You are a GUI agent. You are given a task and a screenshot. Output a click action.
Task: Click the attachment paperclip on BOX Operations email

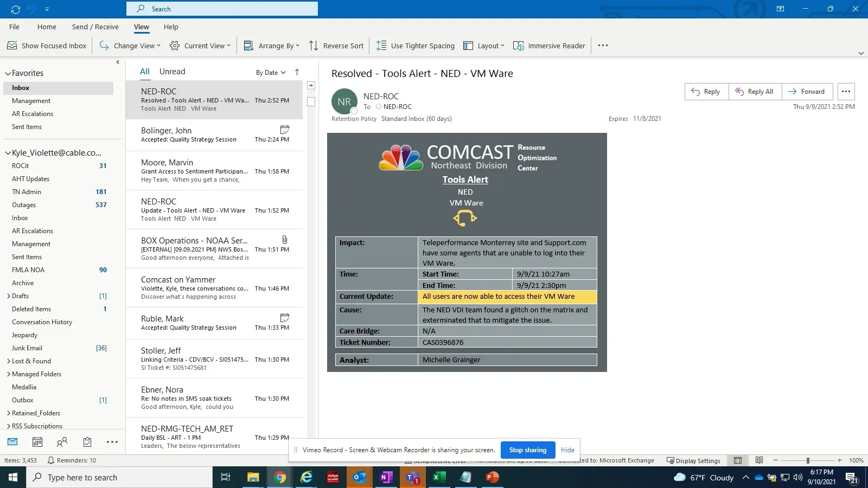click(284, 240)
